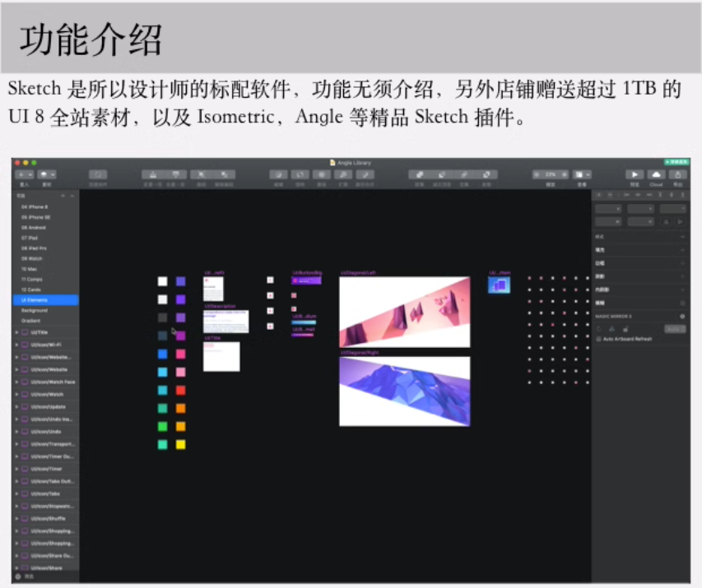702x588 pixels.
Task: Expand the UI/Icon/Watch Face layer
Action: pos(16,382)
